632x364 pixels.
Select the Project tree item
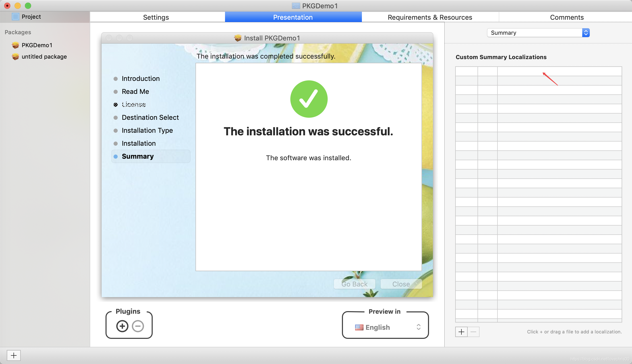point(31,17)
